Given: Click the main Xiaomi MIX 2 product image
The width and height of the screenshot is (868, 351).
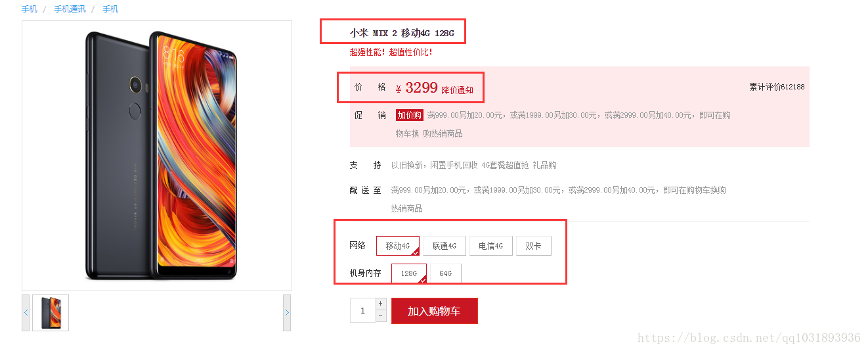Looking at the screenshot, I should coord(157,156).
